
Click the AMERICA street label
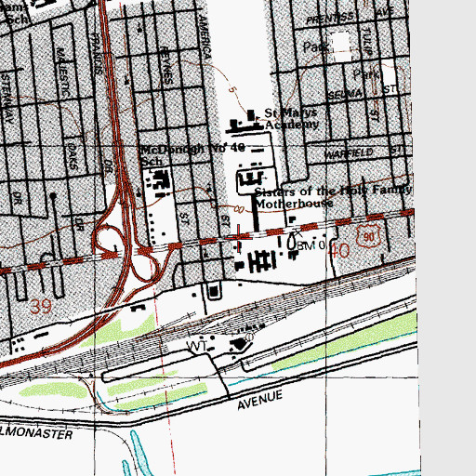coord(205,37)
